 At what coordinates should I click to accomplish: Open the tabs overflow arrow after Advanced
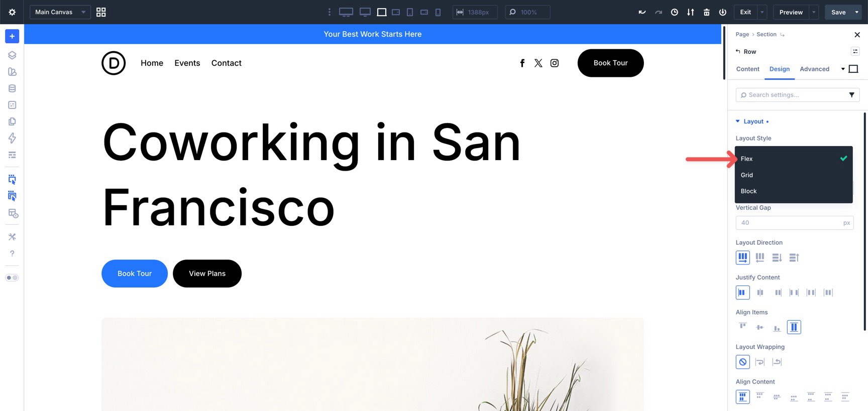tap(843, 69)
